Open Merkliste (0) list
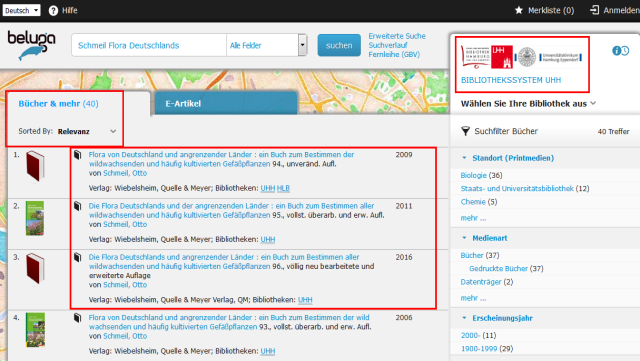Viewport: 640px width, 361px height. click(x=551, y=10)
